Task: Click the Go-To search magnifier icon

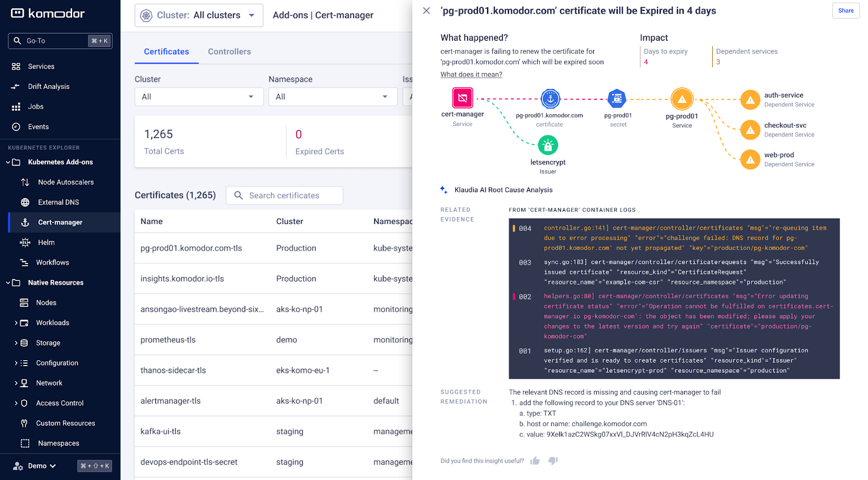Action: pyautogui.click(x=17, y=41)
